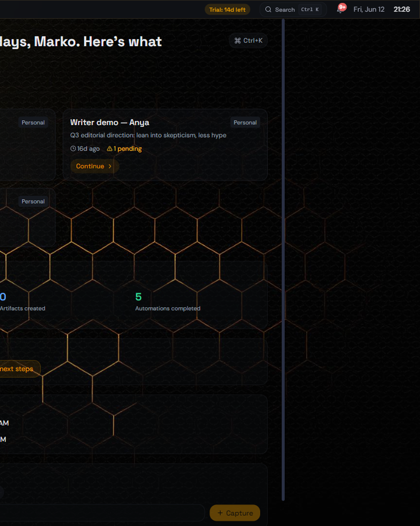
Task: Click the plus icon on Capture button
Action: tap(220, 513)
